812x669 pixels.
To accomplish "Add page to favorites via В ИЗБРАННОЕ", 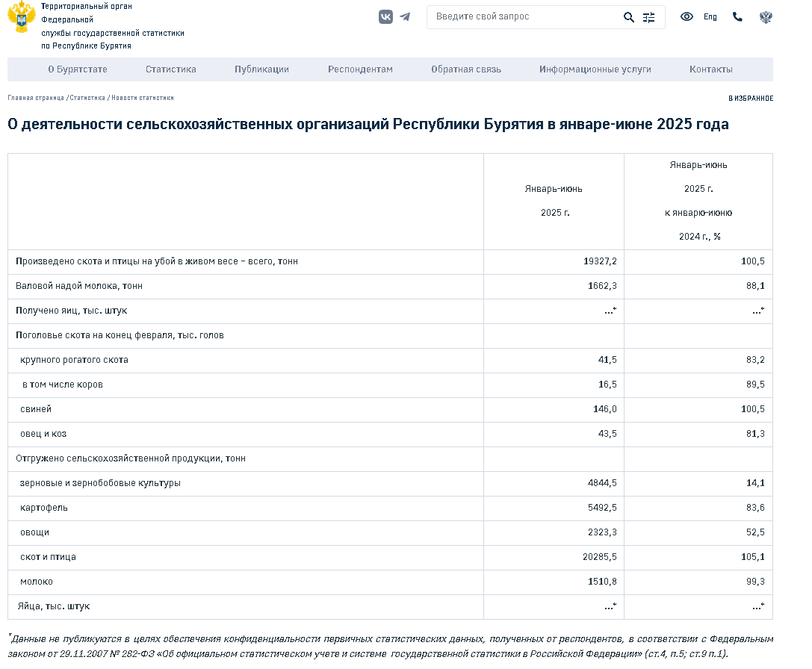I will point(751,99).
